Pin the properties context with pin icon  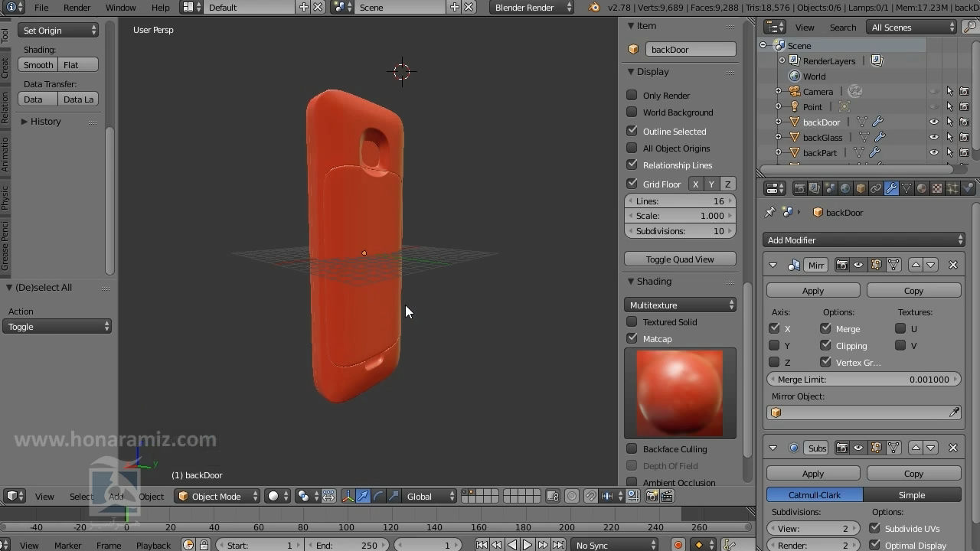769,212
